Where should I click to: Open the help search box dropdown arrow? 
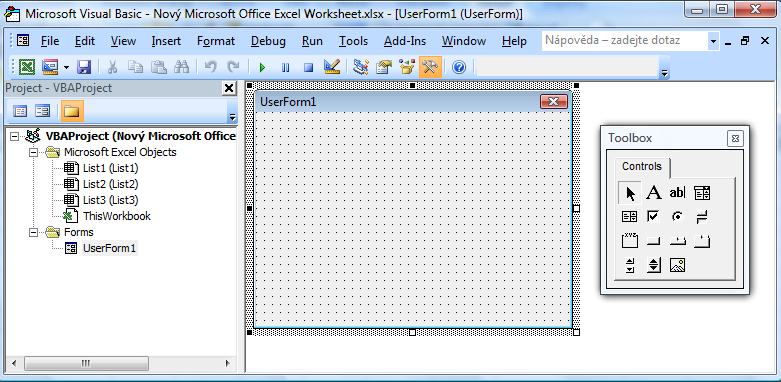[x=713, y=41]
